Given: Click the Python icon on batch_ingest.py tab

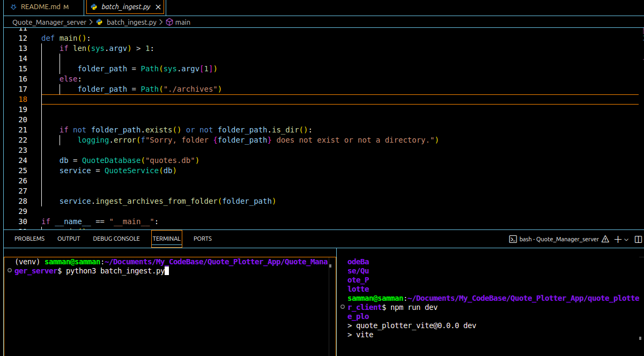Looking at the screenshot, I should 94,7.
